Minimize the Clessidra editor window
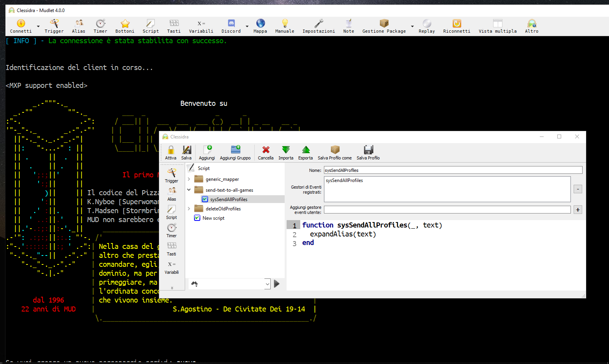 coord(542,136)
